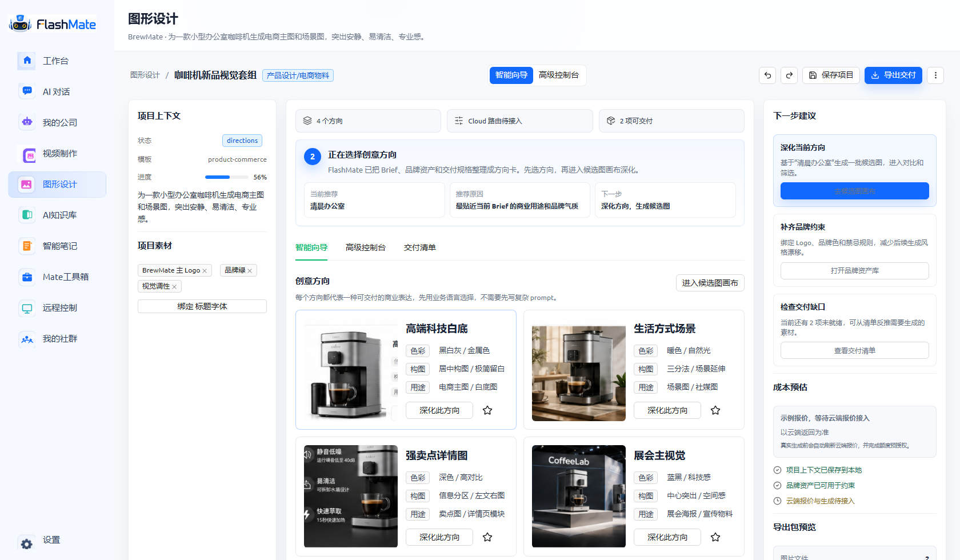Click the directions status badge

242,141
